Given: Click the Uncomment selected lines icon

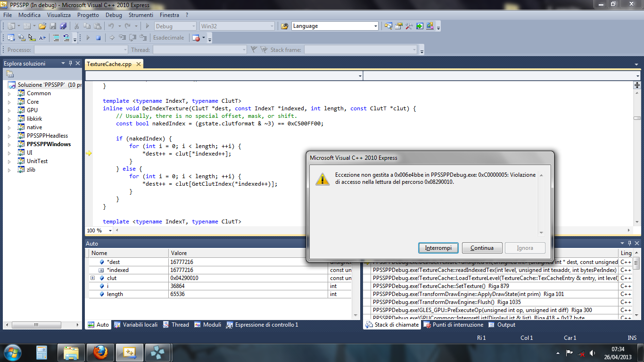Looking at the screenshot, I should (x=66, y=38).
